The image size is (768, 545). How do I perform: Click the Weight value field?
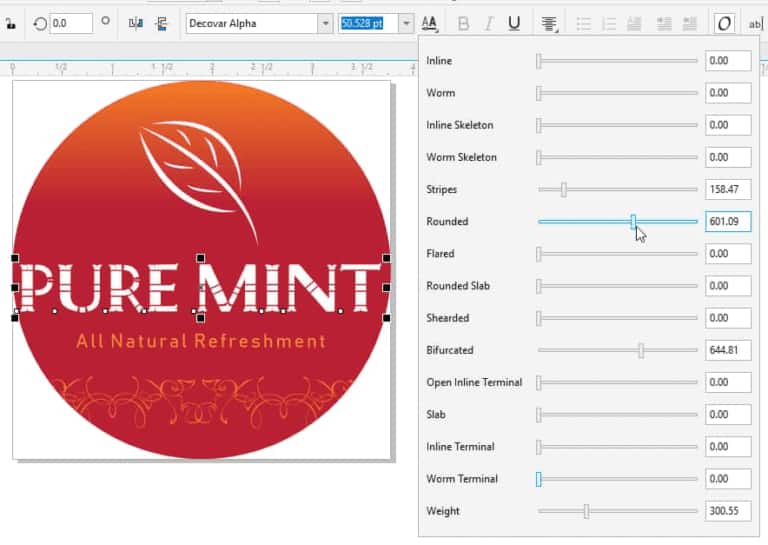727,511
